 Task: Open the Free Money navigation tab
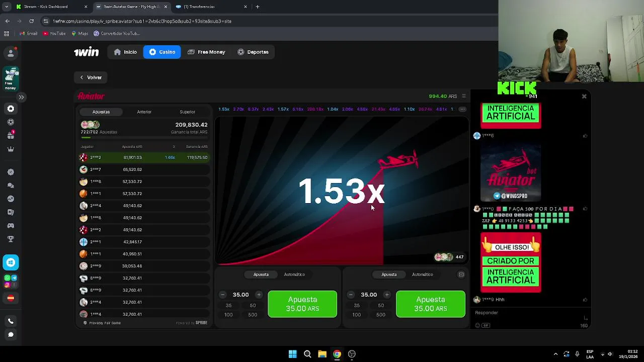(206, 52)
